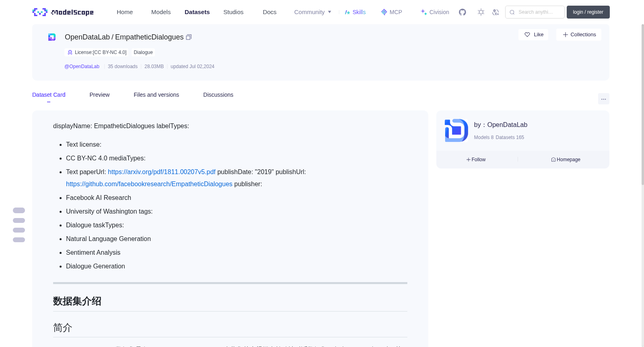Follow the OpenDataLab organization
This screenshot has width=644, height=347.
click(476, 160)
